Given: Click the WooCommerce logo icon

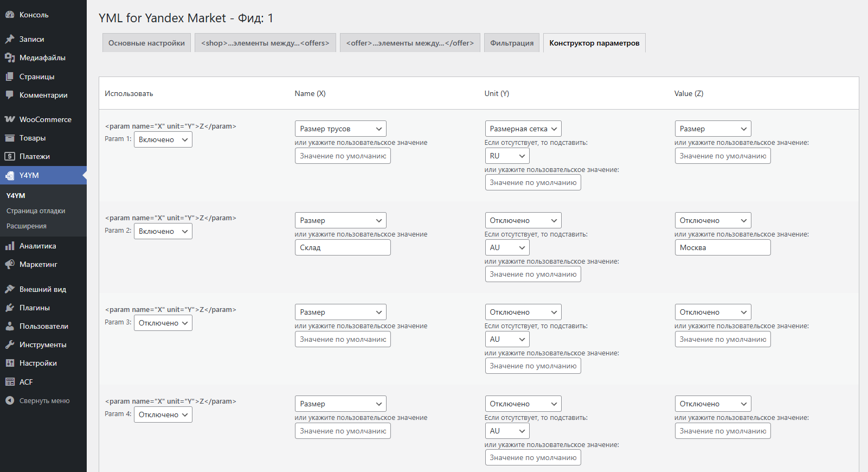Looking at the screenshot, I should (10, 119).
